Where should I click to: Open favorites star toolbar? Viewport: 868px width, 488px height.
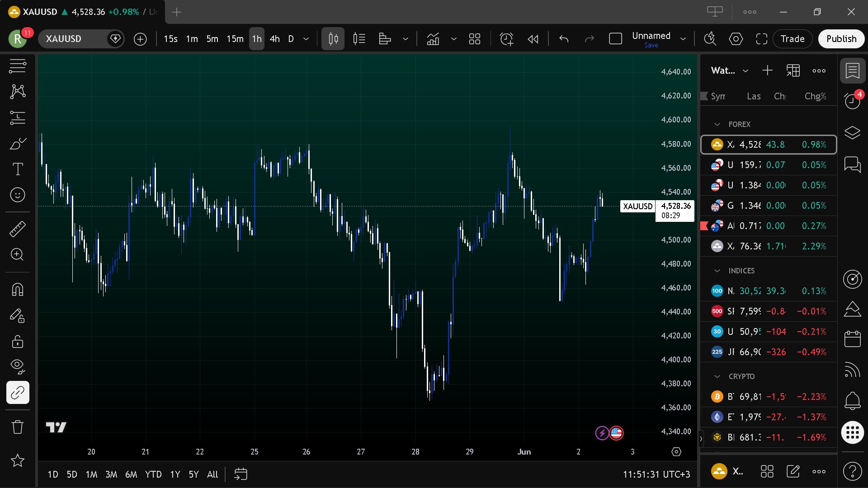point(18,460)
